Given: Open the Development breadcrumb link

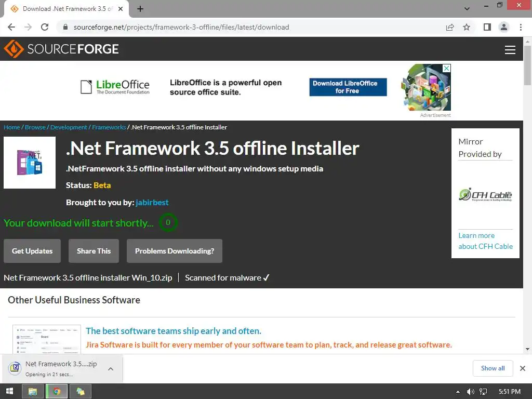Looking at the screenshot, I should point(69,127).
